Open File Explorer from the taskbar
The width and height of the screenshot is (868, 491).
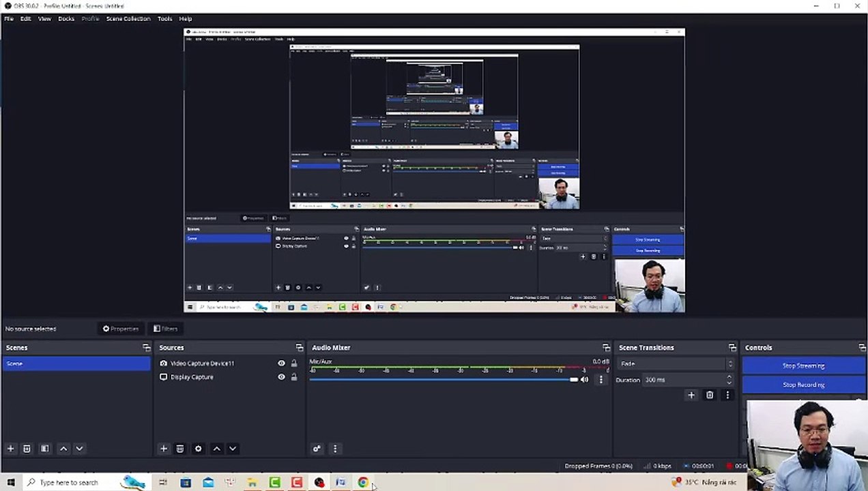[x=252, y=482]
